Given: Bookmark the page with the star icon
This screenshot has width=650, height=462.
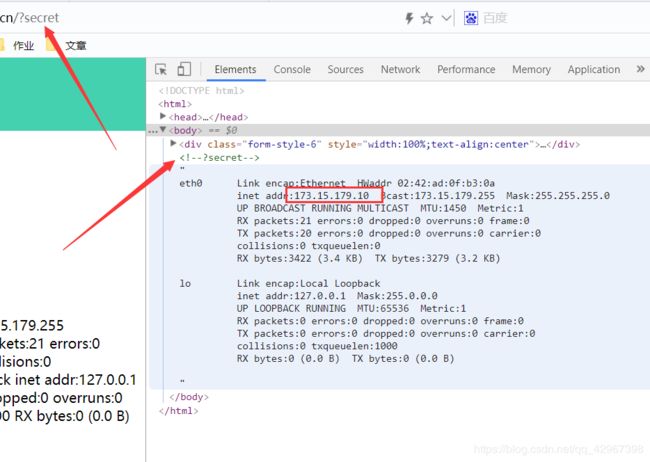Looking at the screenshot, I should [427, 18].
